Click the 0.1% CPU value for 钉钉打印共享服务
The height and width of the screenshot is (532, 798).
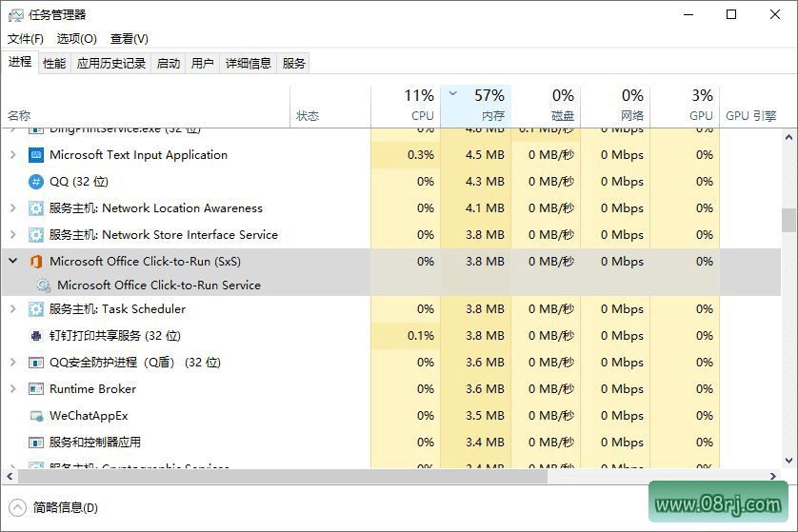click(x=420, y=336)
